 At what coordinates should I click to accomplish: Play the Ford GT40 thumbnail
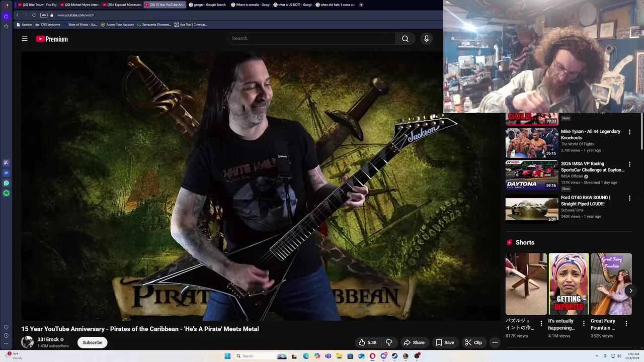[532, 209]
